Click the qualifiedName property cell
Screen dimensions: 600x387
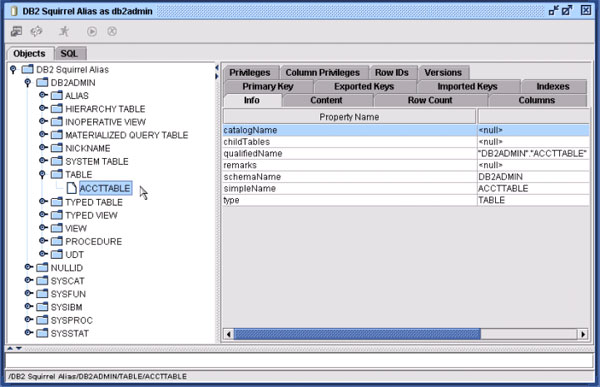point(350,153)
